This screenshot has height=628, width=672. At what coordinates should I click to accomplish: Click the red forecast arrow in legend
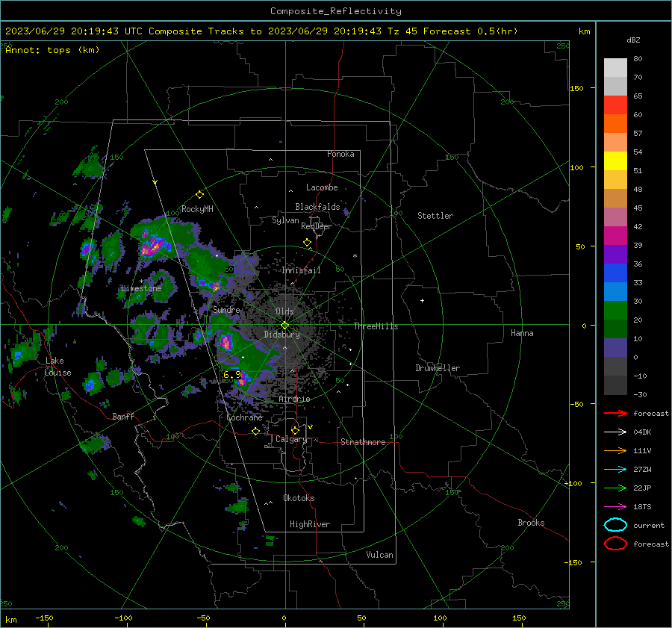tap(615, 413)
